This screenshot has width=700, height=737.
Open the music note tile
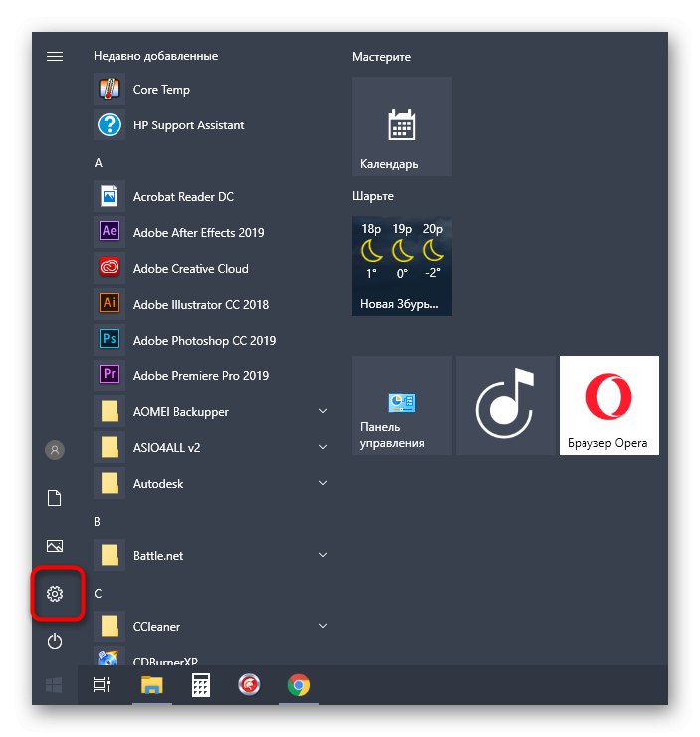tap(506, 405)
